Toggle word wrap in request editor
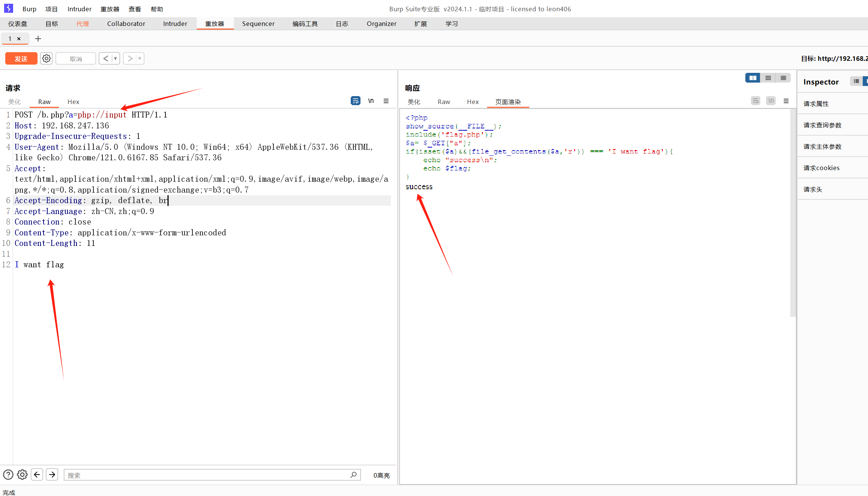 [355, 101]
